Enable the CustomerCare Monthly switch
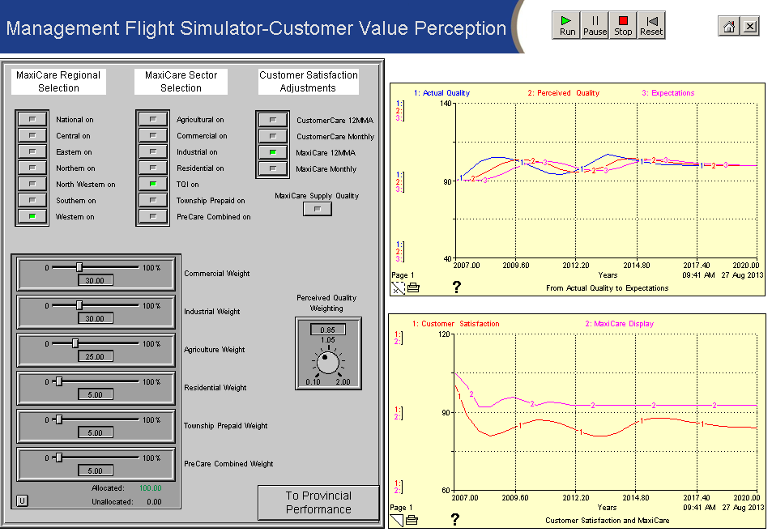The width and height of the screenshot is (772, 532). pos(272,136)
